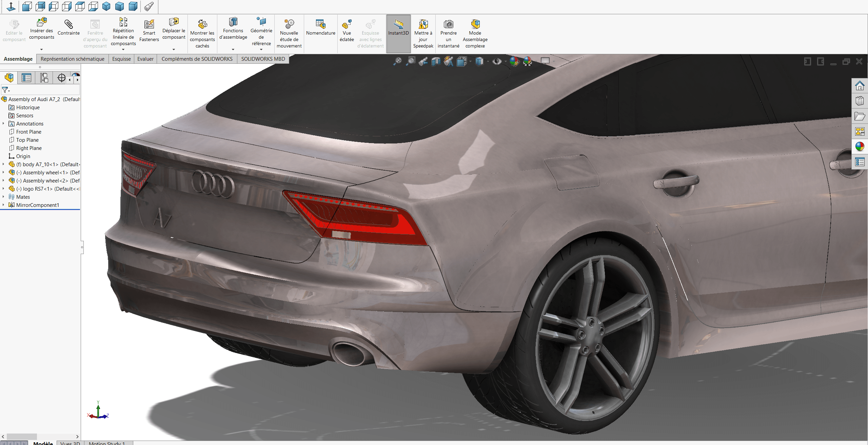Viewport: 868px width, 445px height.
Task: Click Mettre à jour Speedpak
Action: pos(423,34)
